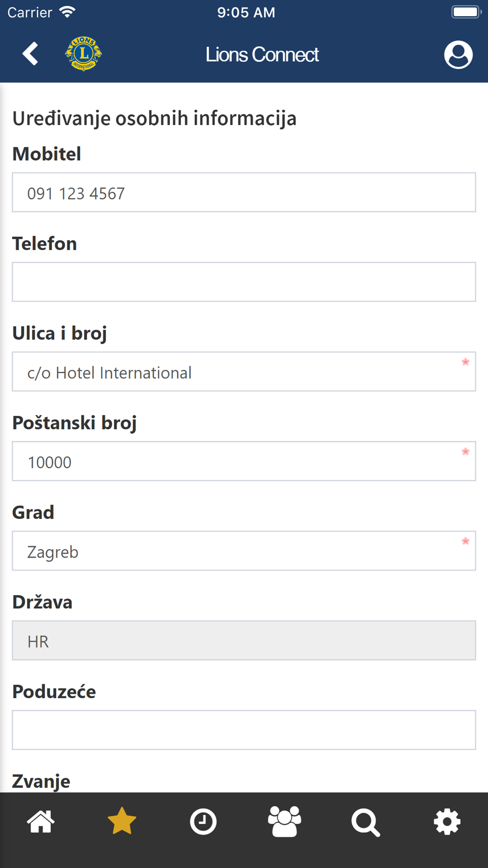The image size is (488, 868).
Task: Open the members group tab
Action: point(285,822)
